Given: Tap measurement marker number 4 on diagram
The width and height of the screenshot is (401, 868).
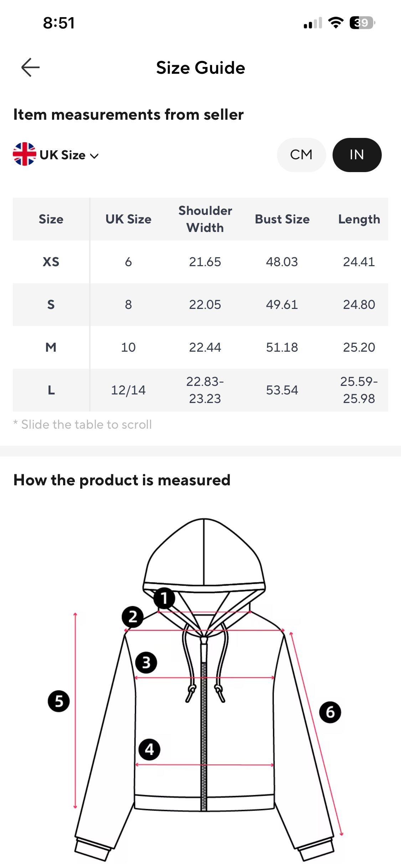Looking at the screenshot, I should tap(149, 750).
